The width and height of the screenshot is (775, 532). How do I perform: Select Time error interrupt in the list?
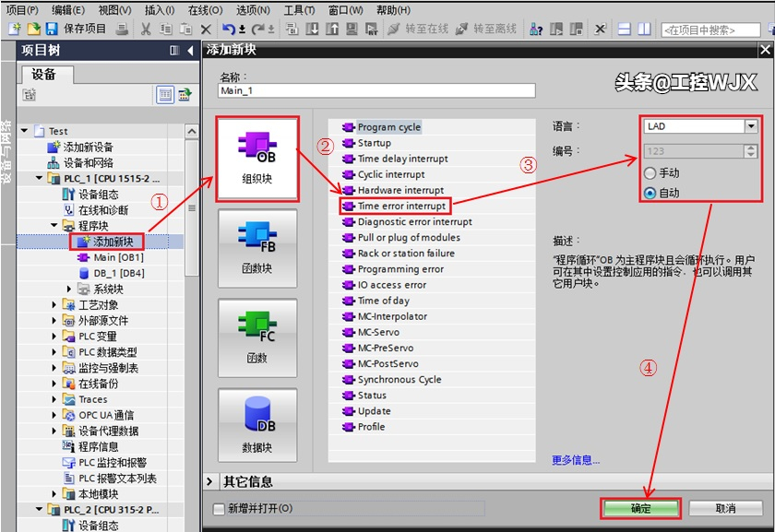tap(400, 206)
